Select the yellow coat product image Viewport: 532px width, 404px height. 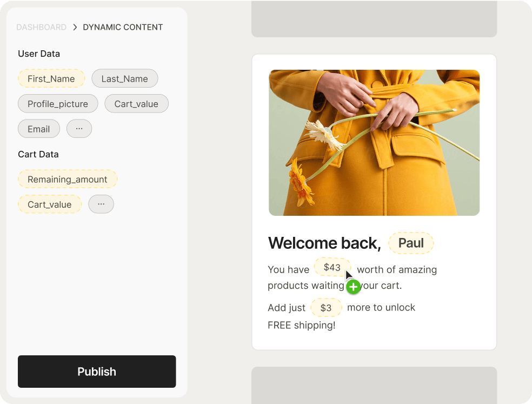374,143
